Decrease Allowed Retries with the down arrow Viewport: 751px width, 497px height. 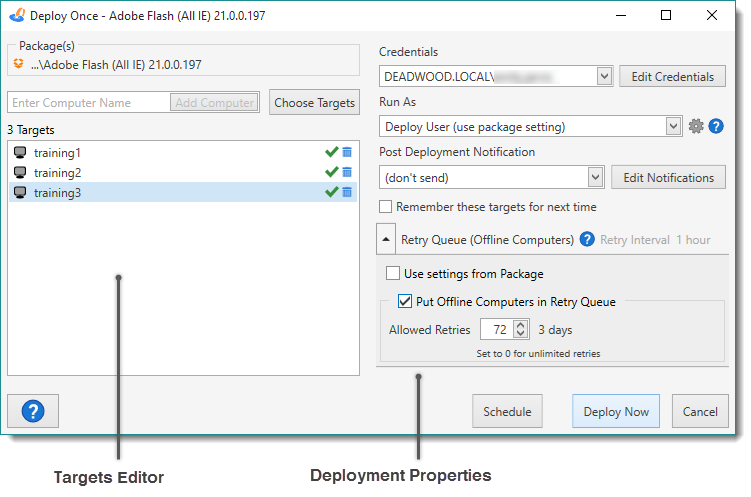click(521, 334)
